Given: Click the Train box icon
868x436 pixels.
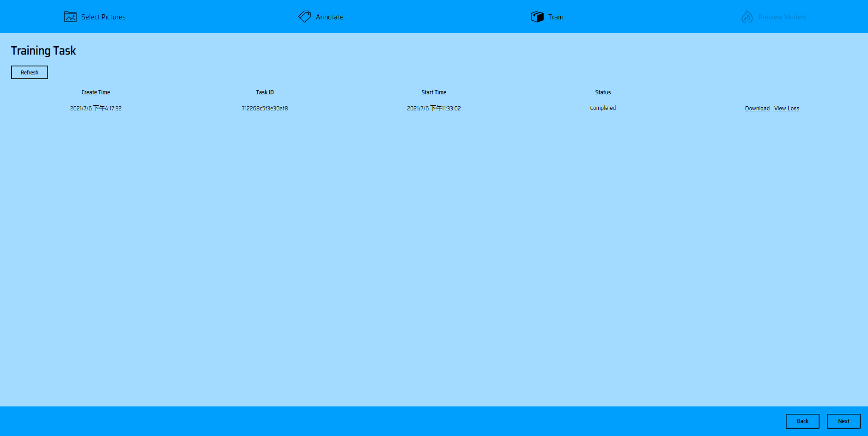Looking at the screenshot, I should pyautogui.click(x=537, y=17).
